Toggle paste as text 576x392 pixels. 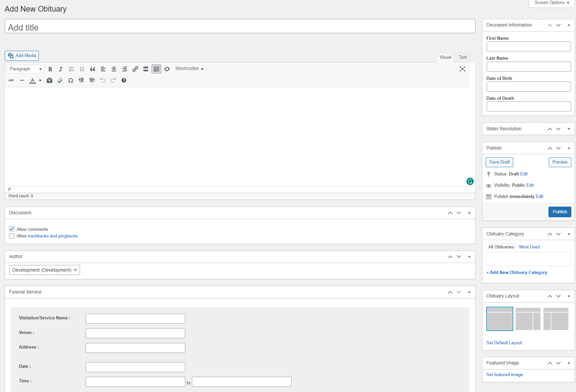(49, 80)
